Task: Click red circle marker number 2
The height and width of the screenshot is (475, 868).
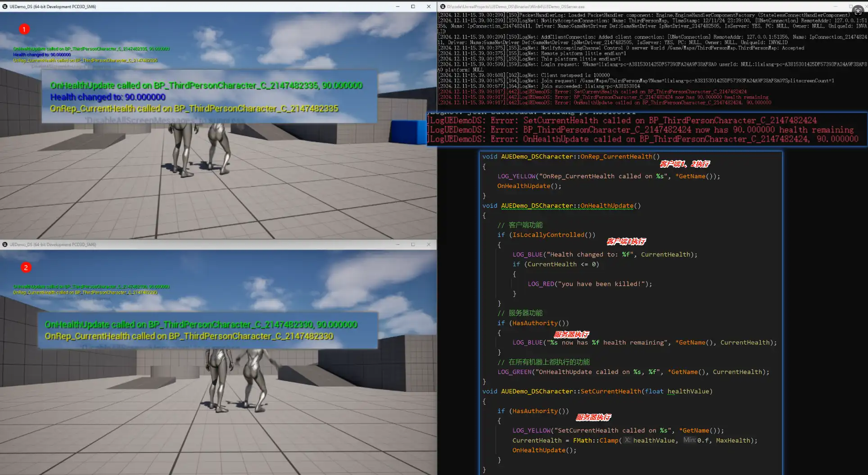Action: coord(26,268)
